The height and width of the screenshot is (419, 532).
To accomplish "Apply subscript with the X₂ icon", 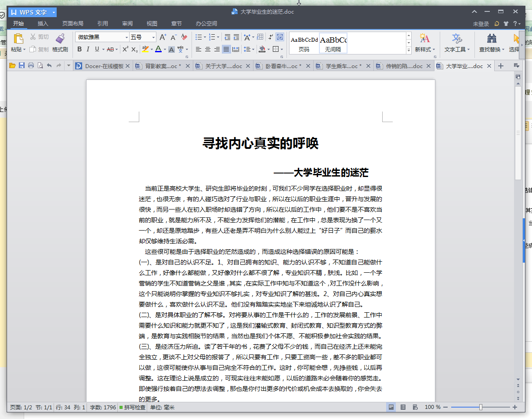I will [134, 49].
